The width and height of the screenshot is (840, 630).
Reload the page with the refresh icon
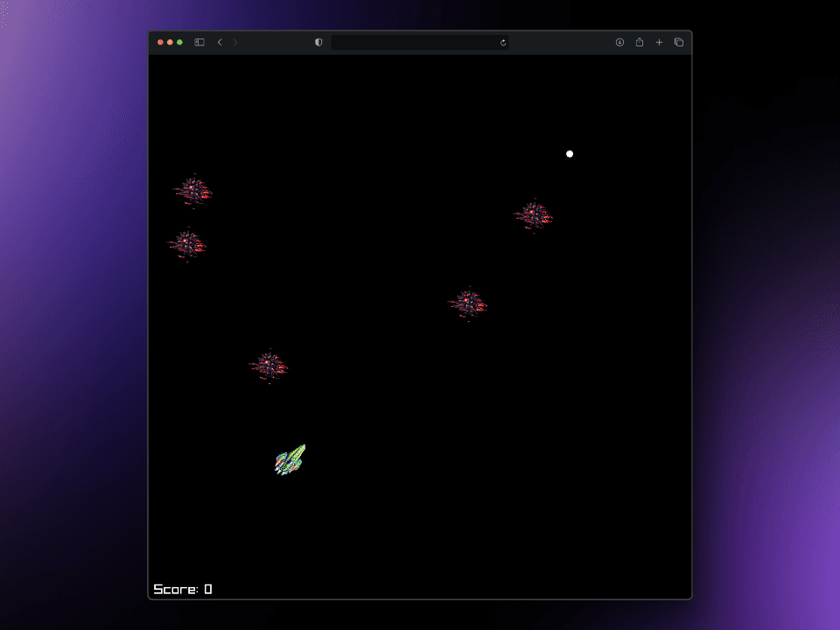click(502, 41)
